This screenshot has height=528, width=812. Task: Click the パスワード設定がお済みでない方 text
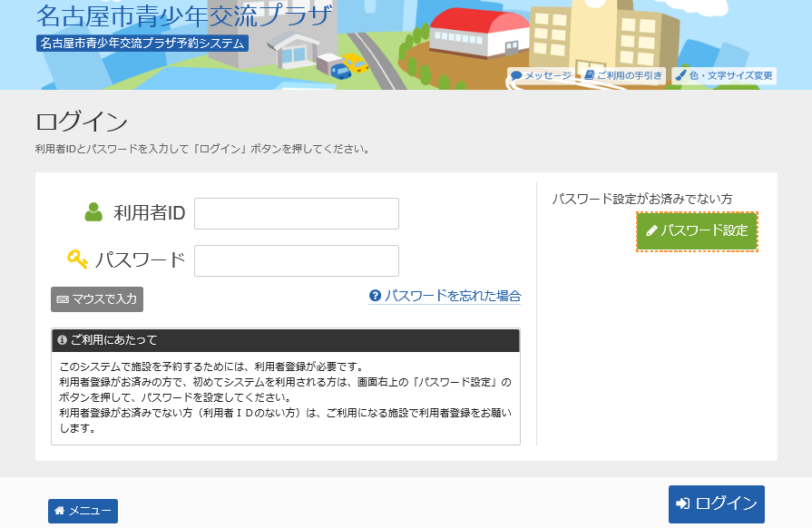point(642,199)
